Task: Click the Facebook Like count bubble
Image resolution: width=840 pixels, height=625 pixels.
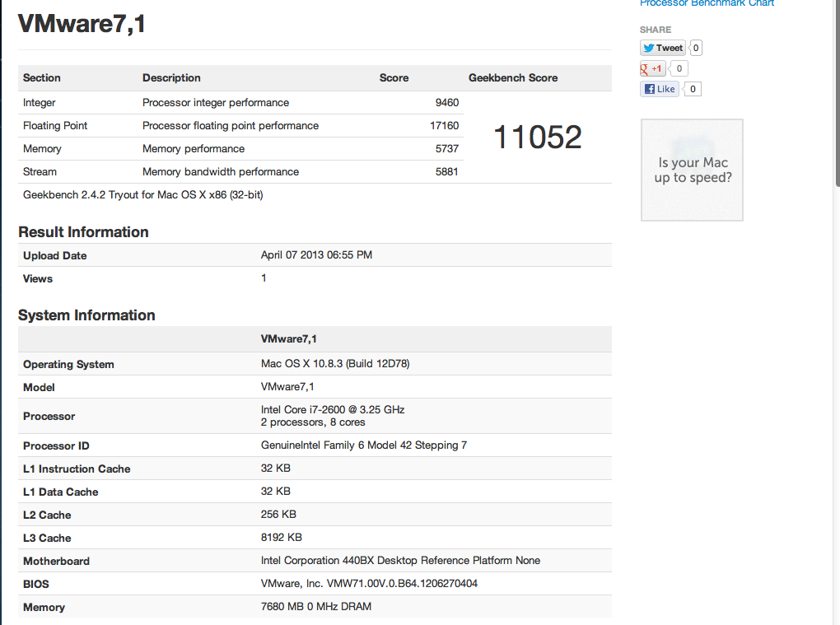Action: pyautogui.click(x=693, y=89)
